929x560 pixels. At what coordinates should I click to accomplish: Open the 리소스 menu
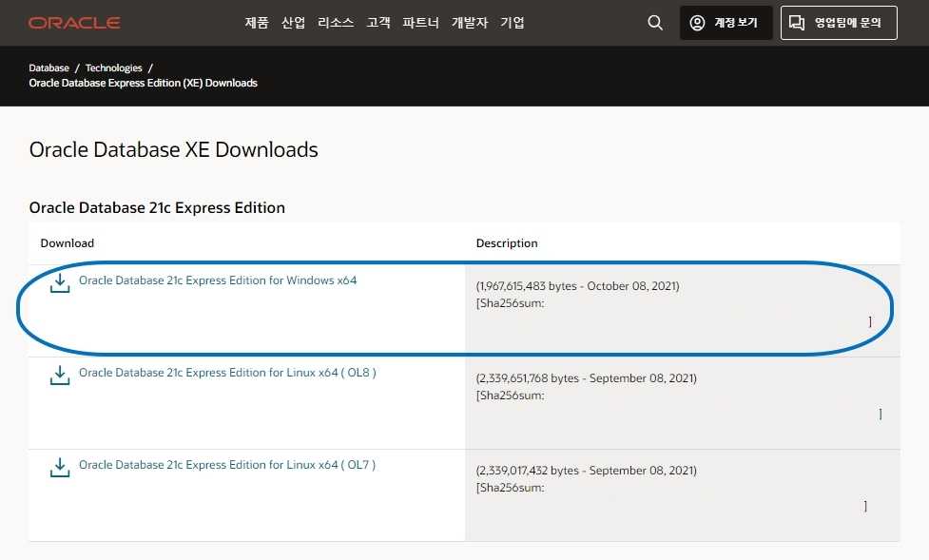click(336, 23)
